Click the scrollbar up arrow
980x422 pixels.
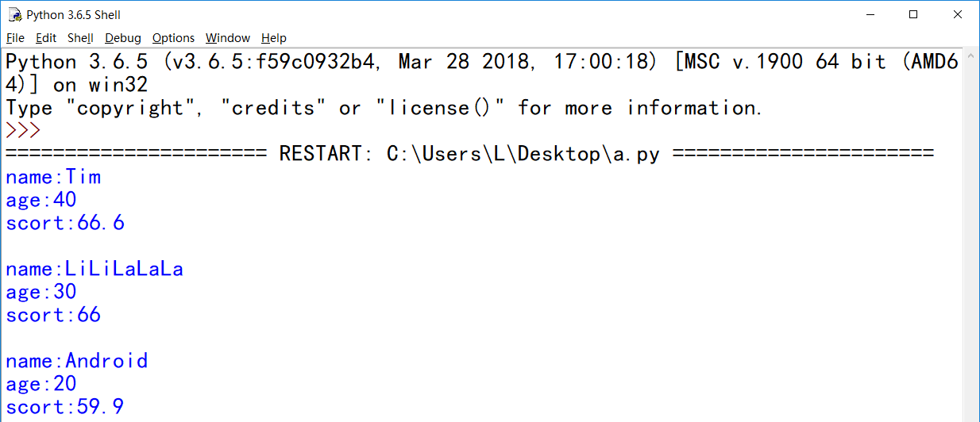(972, 57)
